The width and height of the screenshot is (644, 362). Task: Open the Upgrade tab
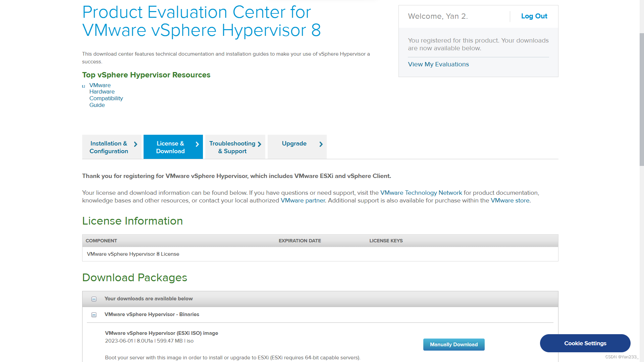tap(294, 143)
